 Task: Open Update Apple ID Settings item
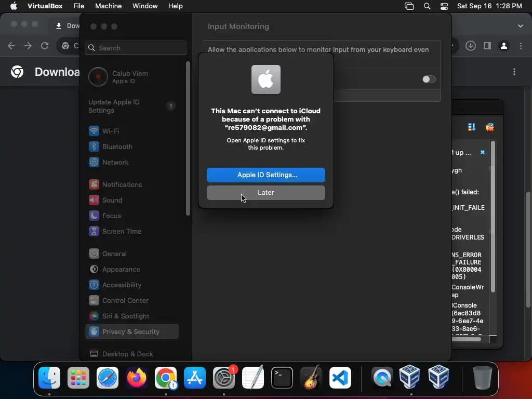pos(131,106)
